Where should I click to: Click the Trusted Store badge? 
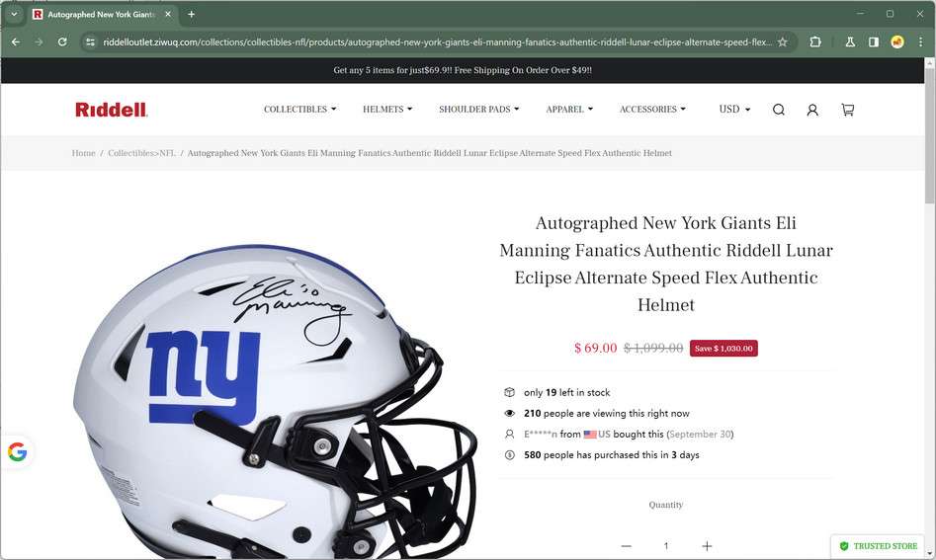(878, 546)
